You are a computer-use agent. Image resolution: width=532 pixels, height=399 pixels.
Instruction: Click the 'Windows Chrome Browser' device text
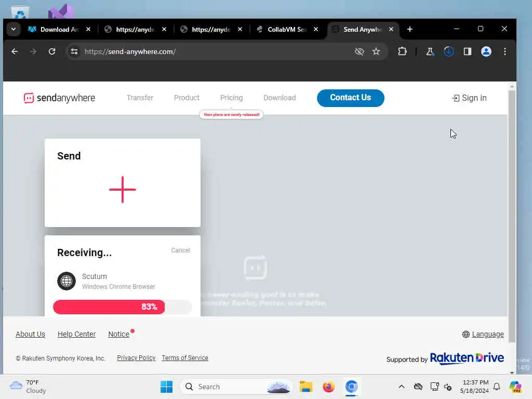click(118, 287)
